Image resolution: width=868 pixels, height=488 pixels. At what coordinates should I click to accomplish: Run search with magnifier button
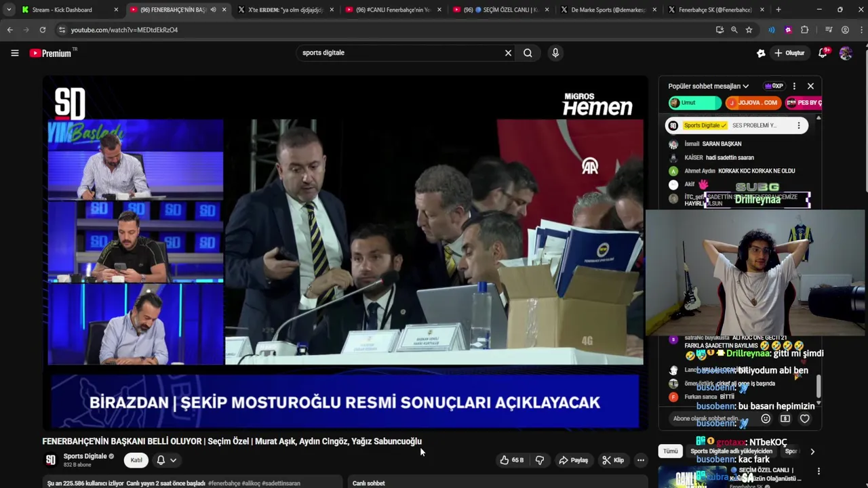[x=528, y=53]
